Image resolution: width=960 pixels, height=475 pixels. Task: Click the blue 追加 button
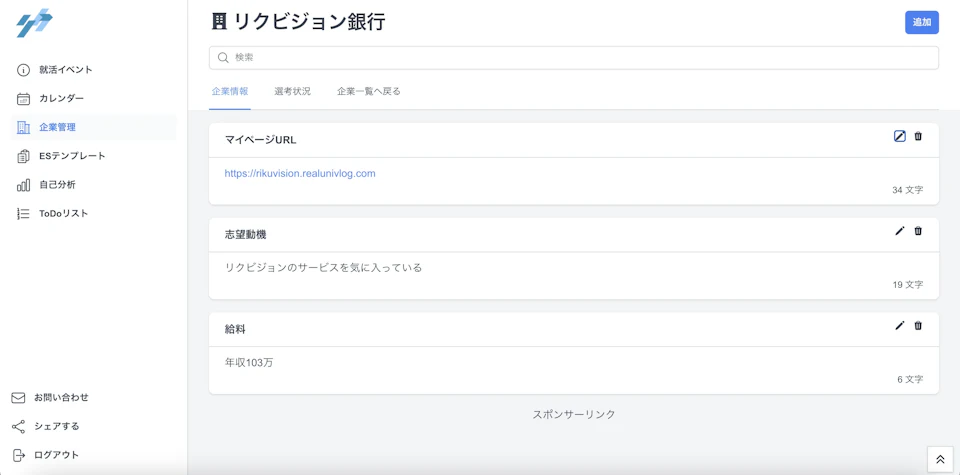point(921,22)
